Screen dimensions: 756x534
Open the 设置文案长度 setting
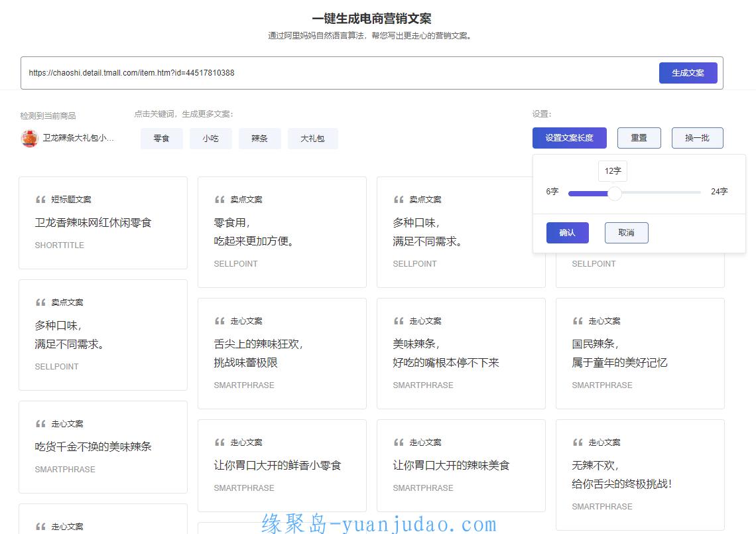[570, 138]
